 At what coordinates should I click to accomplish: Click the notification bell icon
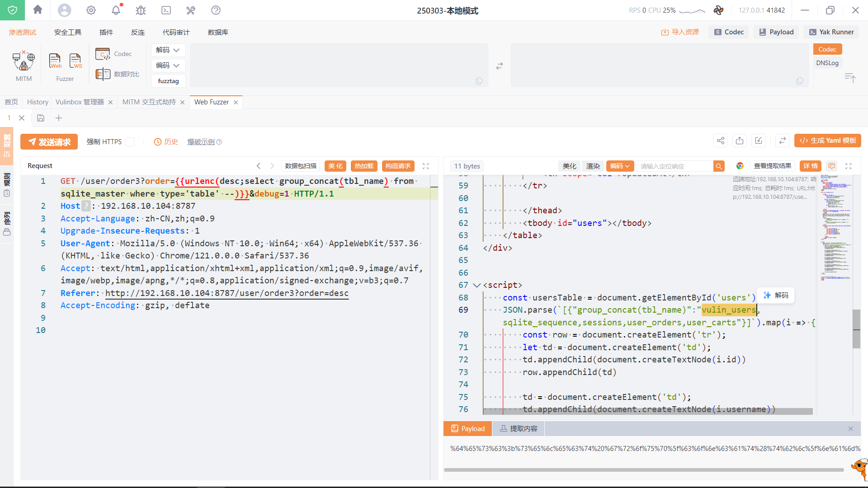116,10
